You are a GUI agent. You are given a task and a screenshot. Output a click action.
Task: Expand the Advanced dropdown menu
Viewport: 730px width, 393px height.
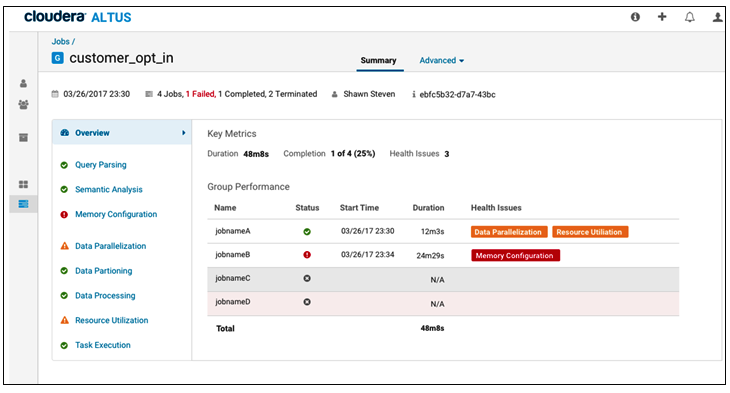point(441,61)
